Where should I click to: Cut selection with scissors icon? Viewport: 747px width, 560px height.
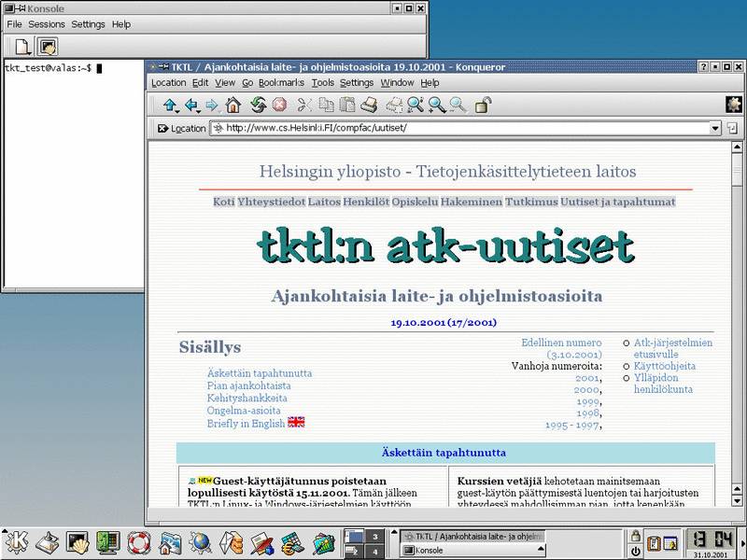tap(304, 105)
